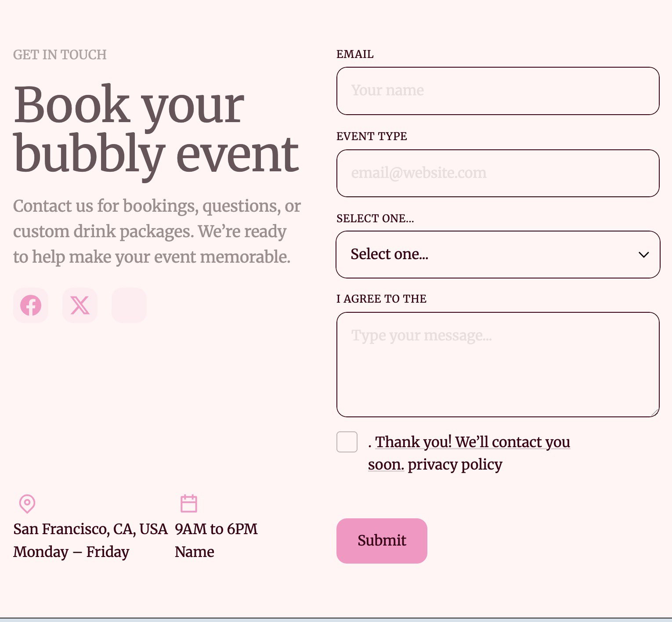Open the Facebook social icon
Viewport: 672px width, 622px height.
tap(31, 305)
